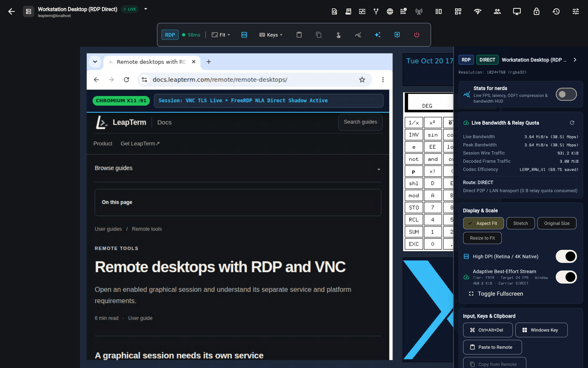Image resolution: width=588 pixels, height=368 pixels.
Task: Click the sliders settings icon in header
Action: (x=576, y=11)
